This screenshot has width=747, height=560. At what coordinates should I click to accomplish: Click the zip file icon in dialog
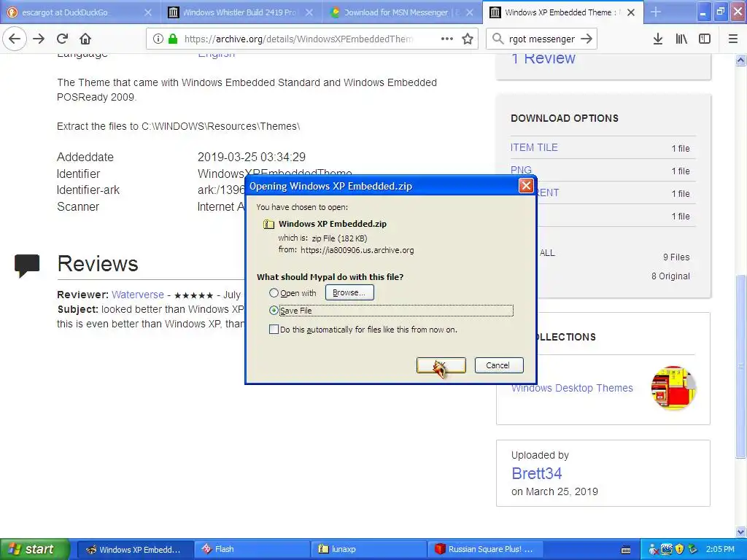268,224
